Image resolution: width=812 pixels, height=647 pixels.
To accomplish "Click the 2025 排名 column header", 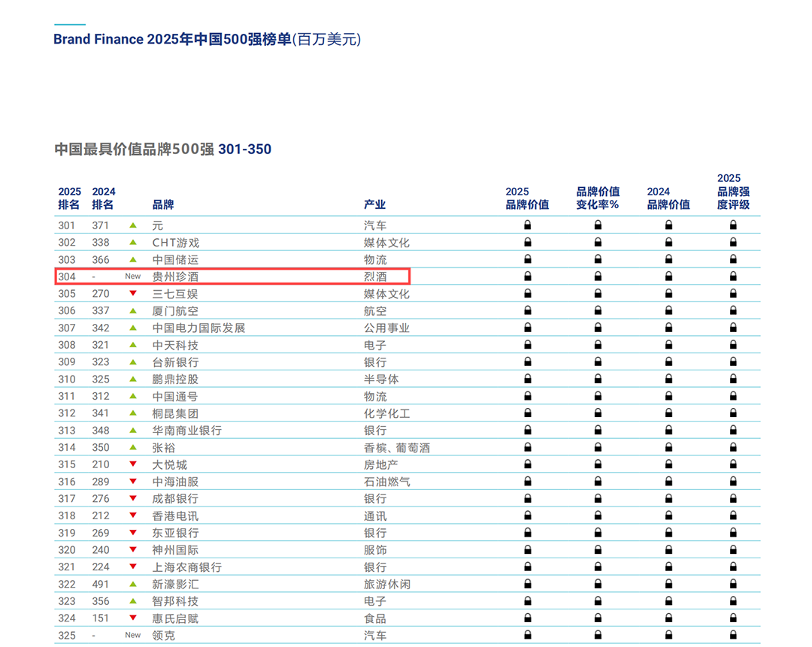I will pyautogui.click(x=69, y=198).
